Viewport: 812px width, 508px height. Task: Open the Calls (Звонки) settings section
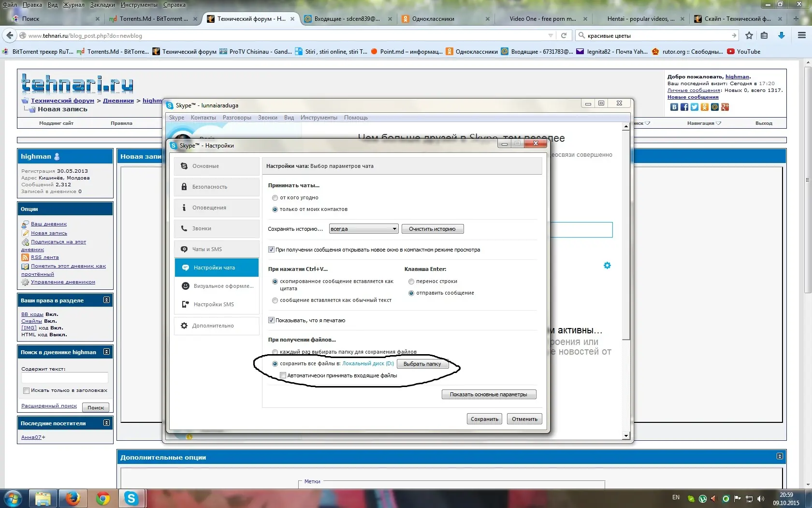point(217,228)
